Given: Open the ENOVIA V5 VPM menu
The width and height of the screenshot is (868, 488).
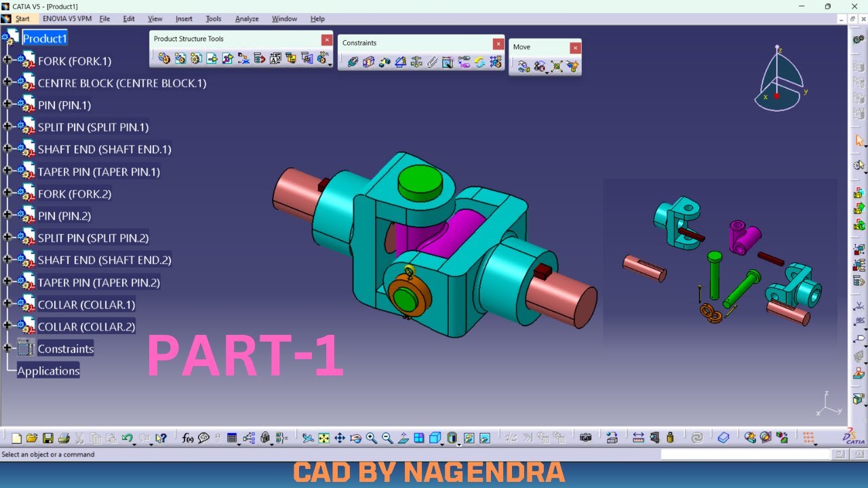Looking at the screenshot, I should pyautogui.click(x=67, y=19).
